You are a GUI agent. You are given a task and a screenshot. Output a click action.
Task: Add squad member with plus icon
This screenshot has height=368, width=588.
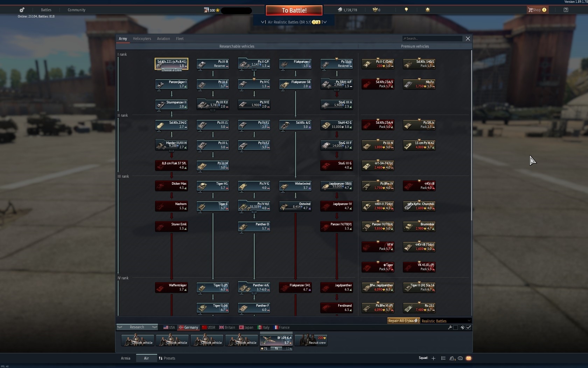(x=433, y=358)
